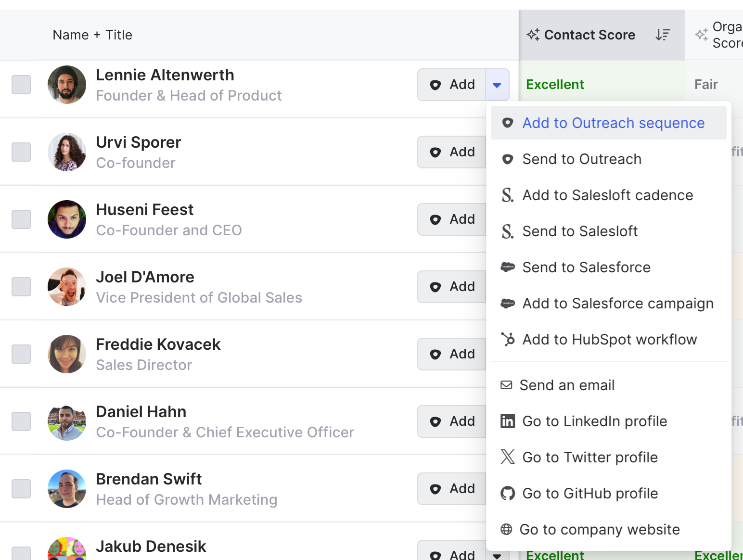Open the Contact Score column header sorting
Screen dimensions: 743x560
coord(589,35)
